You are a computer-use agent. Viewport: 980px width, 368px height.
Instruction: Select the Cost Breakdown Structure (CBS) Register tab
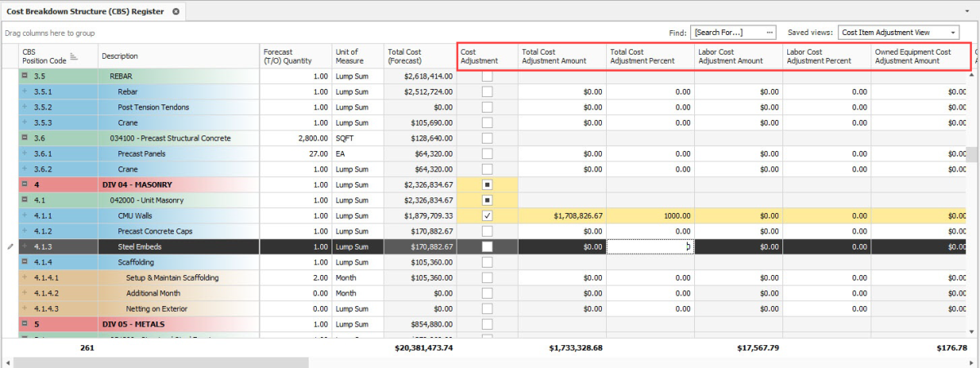[x=85, y=11]
